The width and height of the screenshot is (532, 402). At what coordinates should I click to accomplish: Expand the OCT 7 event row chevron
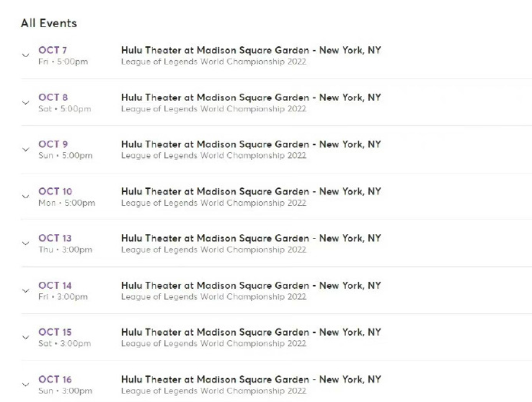point(25,55)
